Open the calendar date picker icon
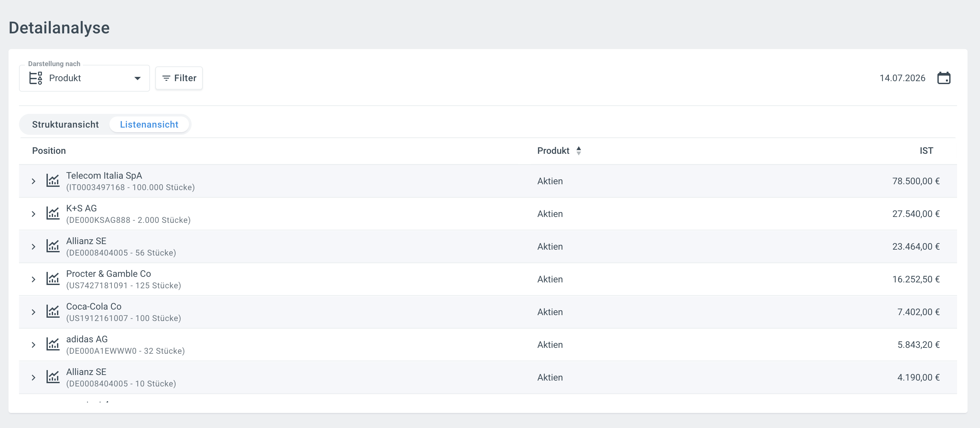This screenshot has height=428, width=980. pos(943,78)
